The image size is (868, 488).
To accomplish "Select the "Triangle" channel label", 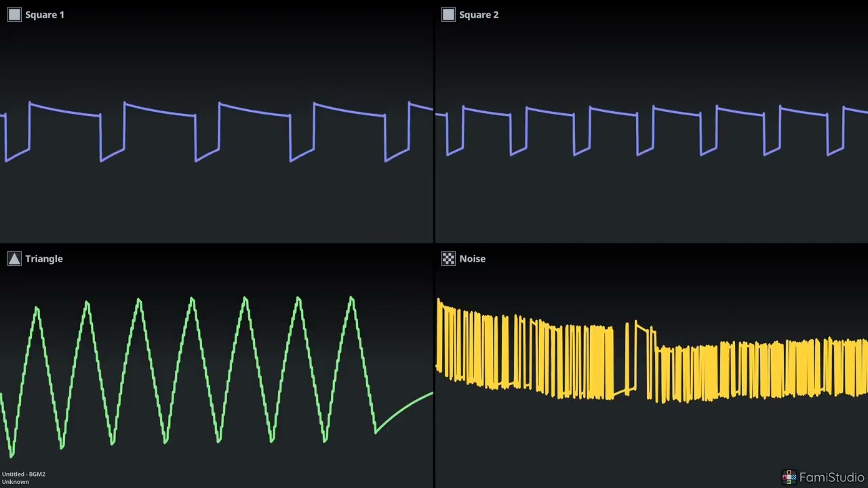I will click(x=44, y=258).
